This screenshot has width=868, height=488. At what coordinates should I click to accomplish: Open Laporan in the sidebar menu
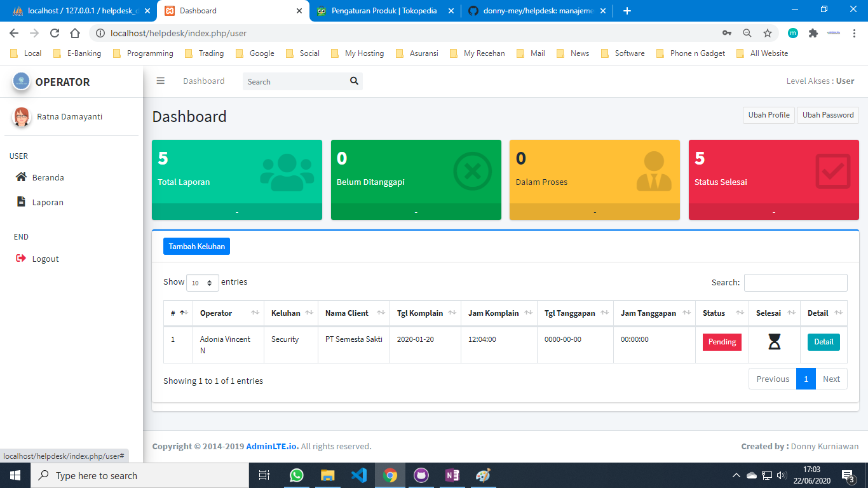[48, 202]
